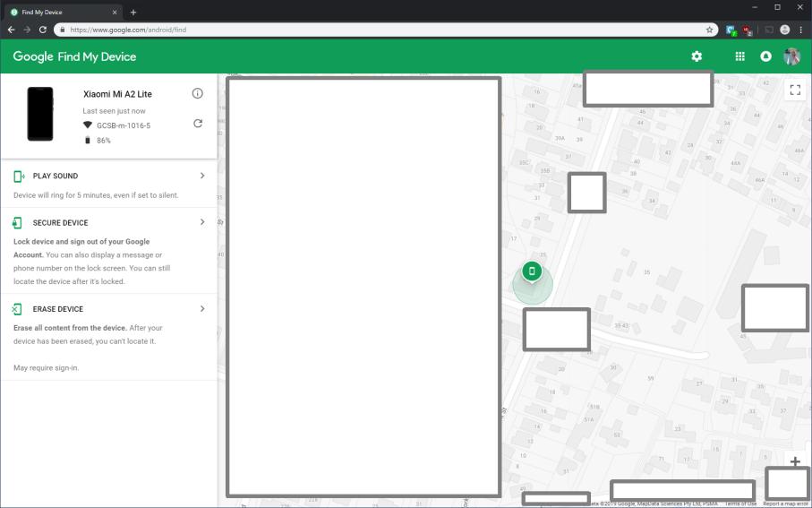This screenshot has width=812, height=508.
Task: Reload the browser page
Action: click(42, 30)
